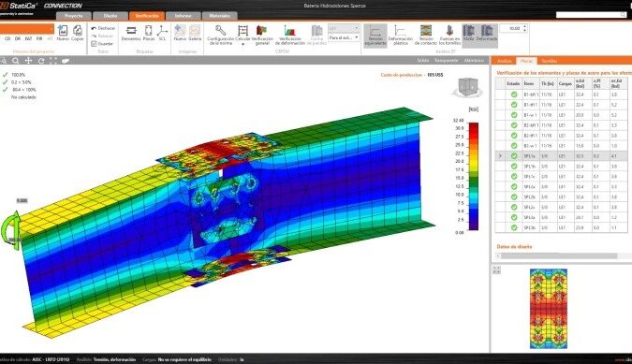The width and height of the screenshot is (632, 364).
Task: Toggle the Deformada deformed shape view
Action: point(487,33)
